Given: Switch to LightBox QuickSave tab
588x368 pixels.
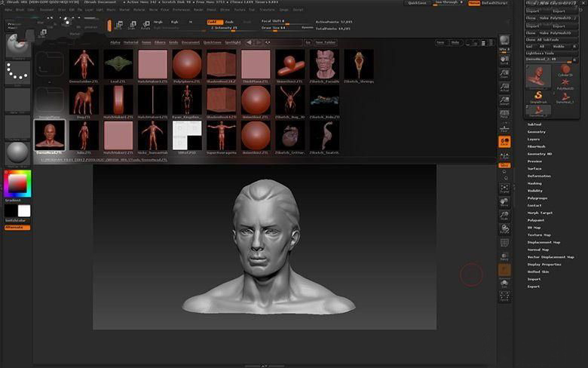Looking at the screenshot, I should (213, 42).
